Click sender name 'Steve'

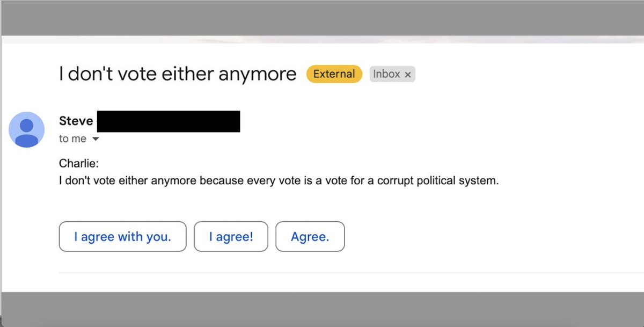tap(75, 121)
